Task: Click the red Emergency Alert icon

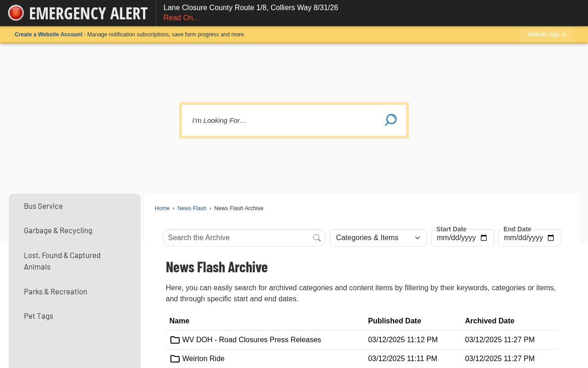Action: click(x=16, y=13)
